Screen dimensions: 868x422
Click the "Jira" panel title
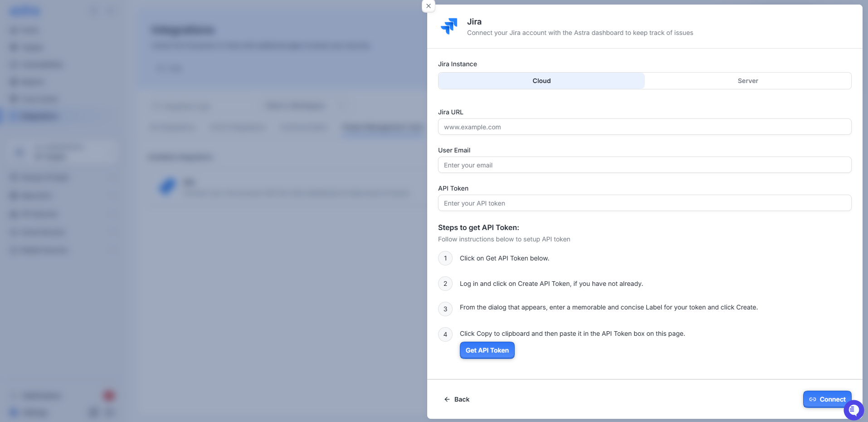tap(474, 22)
